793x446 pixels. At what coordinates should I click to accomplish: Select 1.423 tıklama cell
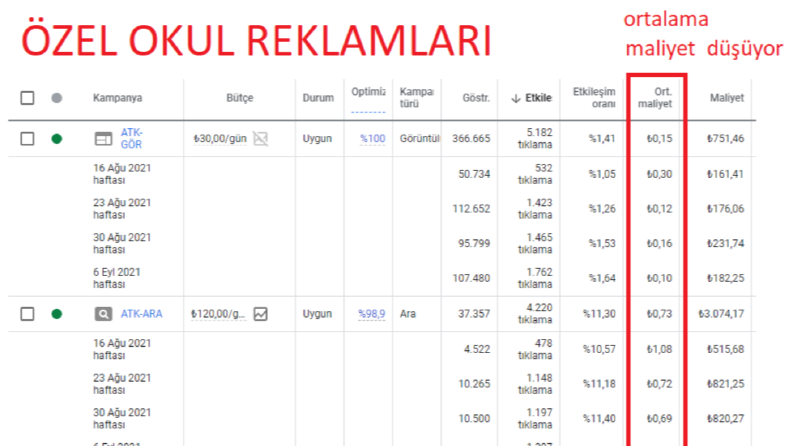[535, 209]
